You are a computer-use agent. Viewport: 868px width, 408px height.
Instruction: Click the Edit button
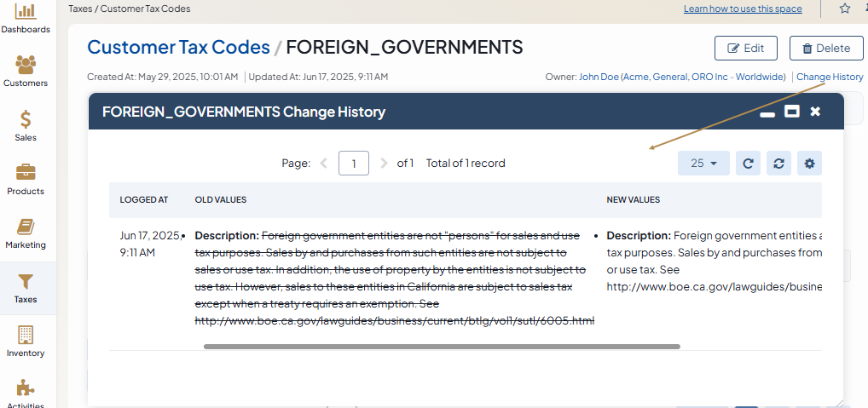(x=745, y=49)
